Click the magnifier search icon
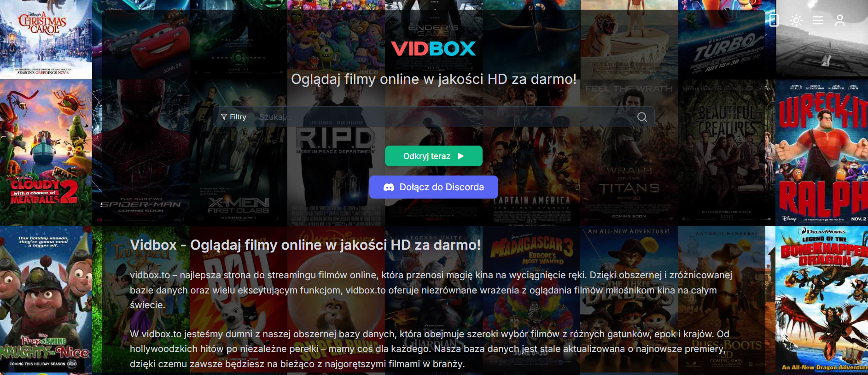This screenshot has height=375, width=868. pos(642,117)
